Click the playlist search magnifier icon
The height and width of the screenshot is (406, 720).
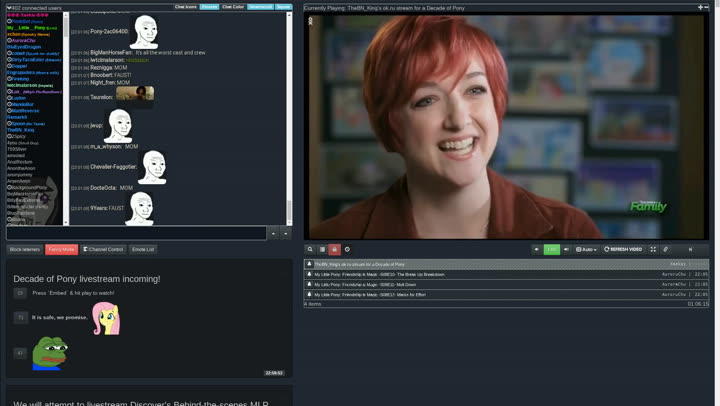(x=310, y=249)
